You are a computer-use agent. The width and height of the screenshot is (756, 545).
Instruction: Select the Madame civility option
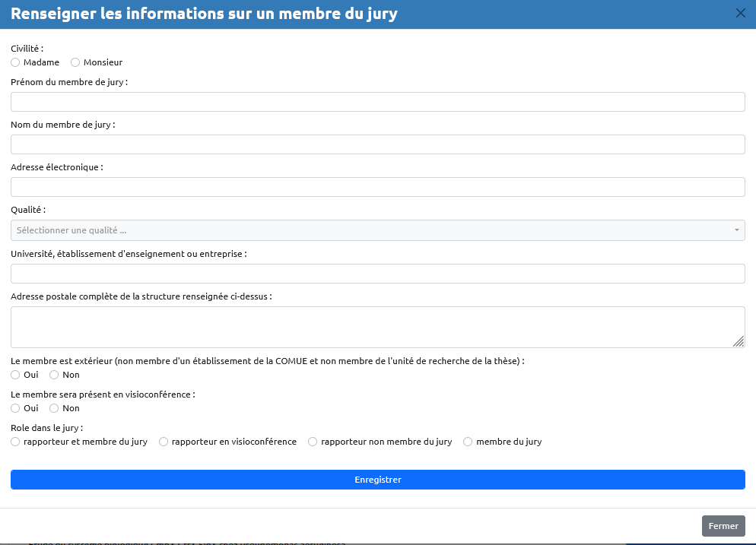[x=15, y=62]
